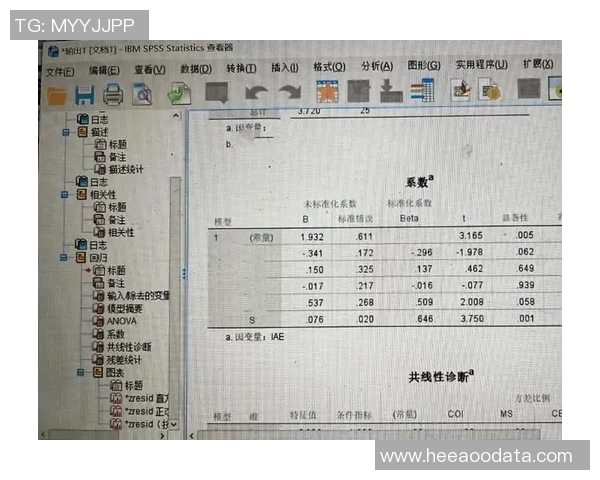
Task: Select 备注 under 回归 node
Action: pyautogui.click(x=116, y=283)
